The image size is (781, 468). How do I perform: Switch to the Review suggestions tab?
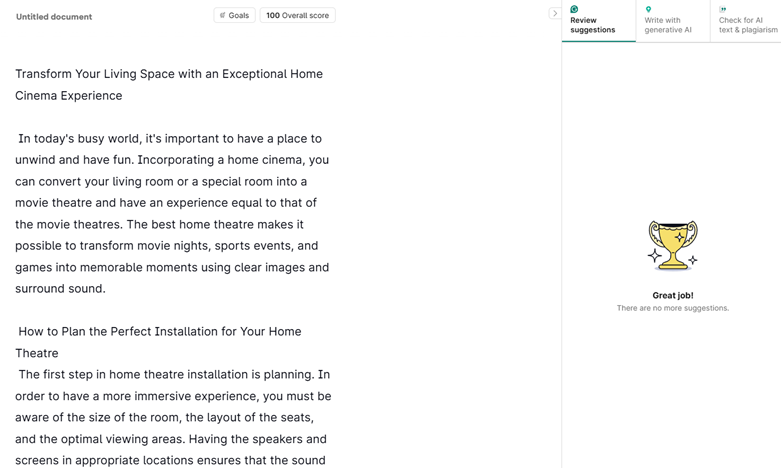point(597,24)
